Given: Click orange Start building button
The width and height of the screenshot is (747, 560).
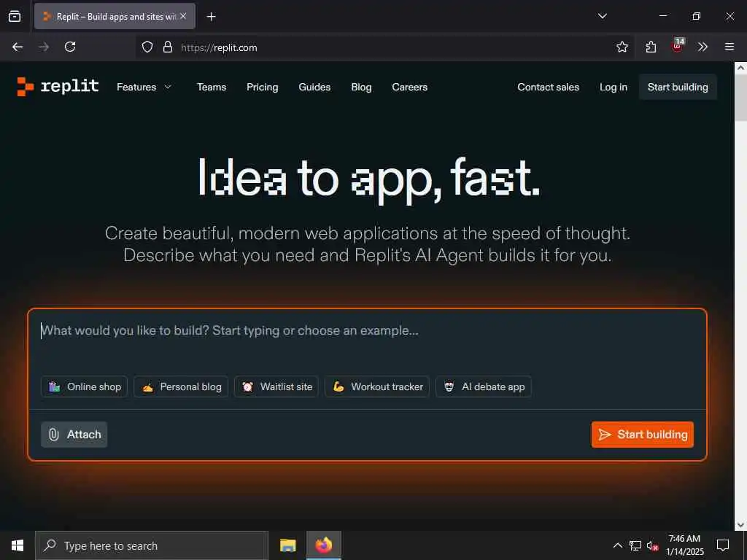Looking at the screenshot, I should pyautogui.click(x=643, y=435).
